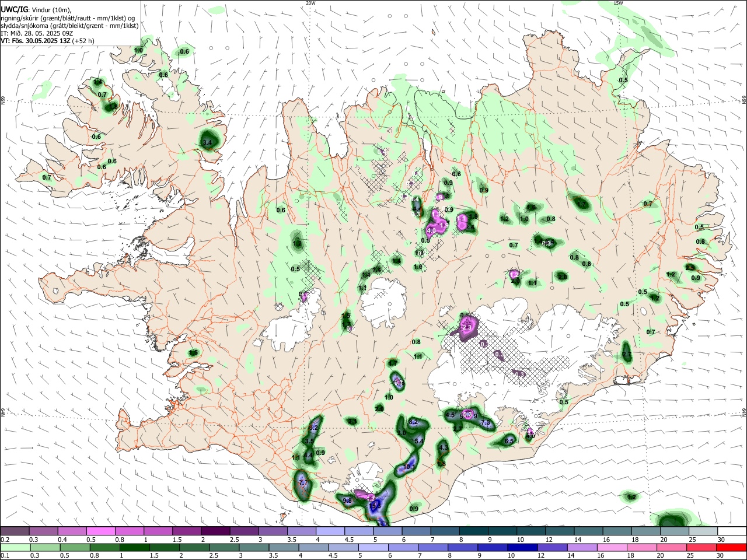The height and width of the screenshot is (560, 747).
Task: Click the 'IT: Mið. 28. 05. 2025 09Z' line
Action: [x=37, y=33]
